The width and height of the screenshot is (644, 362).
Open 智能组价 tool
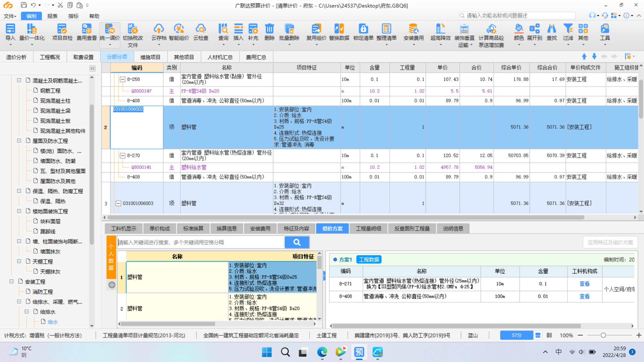tap(179, 32)
